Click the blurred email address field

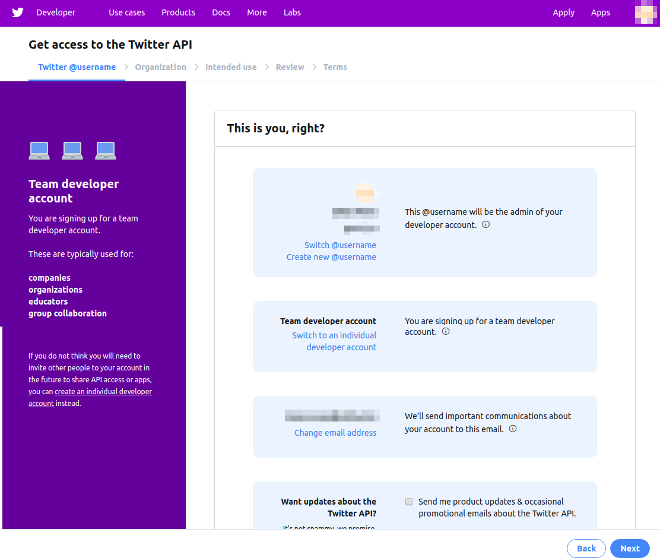[x=332, y=416]
